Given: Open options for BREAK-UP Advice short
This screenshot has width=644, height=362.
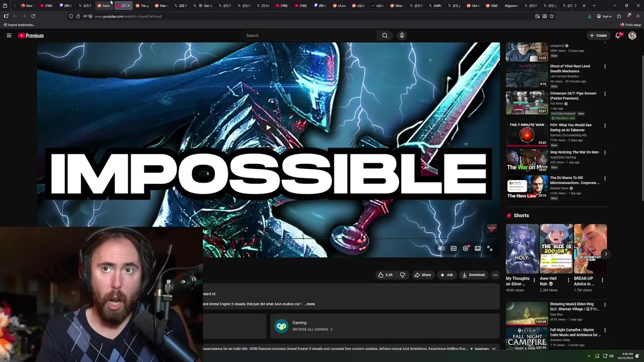Looking at the screenshot, I should (x=602, y=280).
